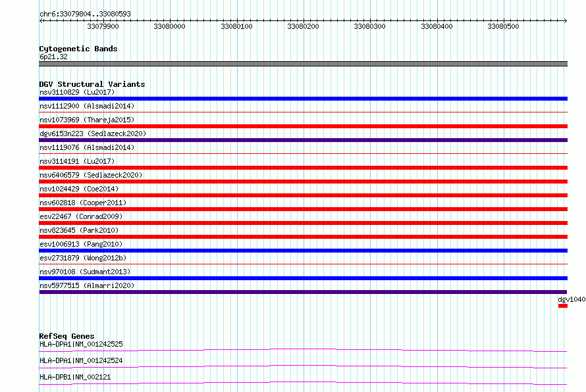Viewport: 586px width, 392px height.
Task: Click ruler position 33080400
Action: coord(437,26)
